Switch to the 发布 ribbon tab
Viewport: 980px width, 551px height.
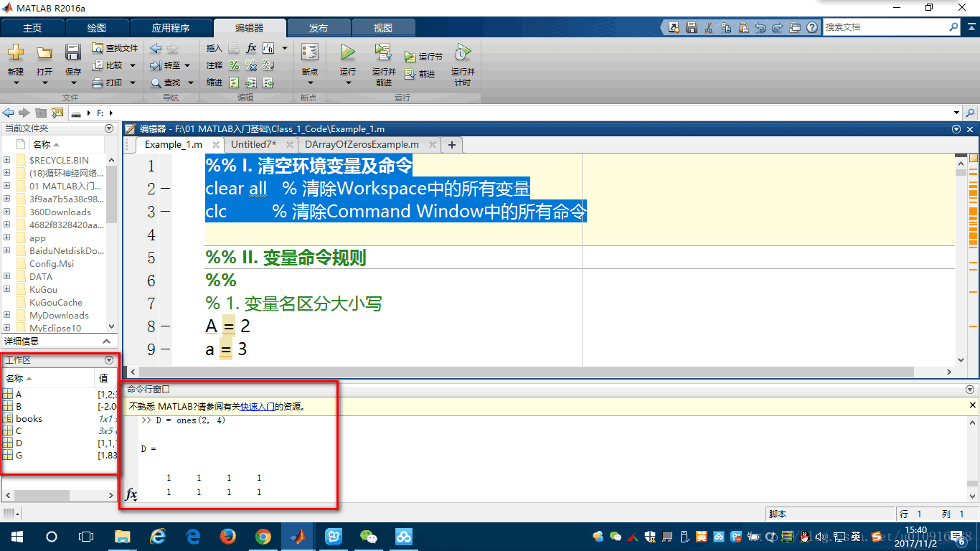coord(319,28)
